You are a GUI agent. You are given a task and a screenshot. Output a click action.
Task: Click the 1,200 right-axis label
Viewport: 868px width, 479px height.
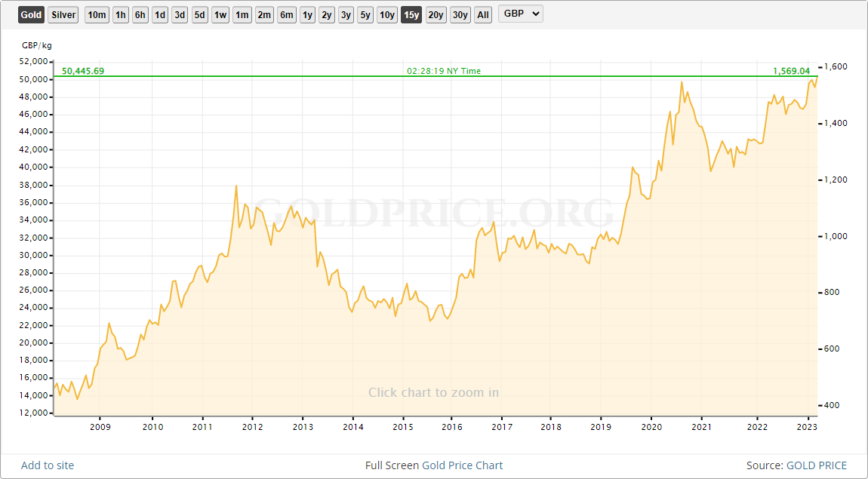point(836,180)
